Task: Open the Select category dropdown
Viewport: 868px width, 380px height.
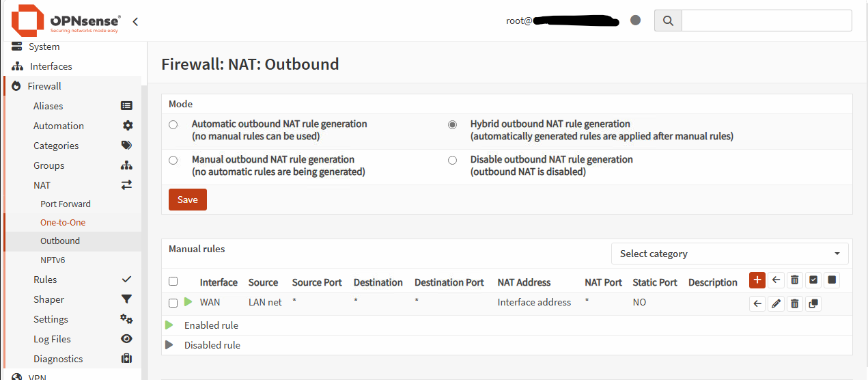Action: coord(729,254)
